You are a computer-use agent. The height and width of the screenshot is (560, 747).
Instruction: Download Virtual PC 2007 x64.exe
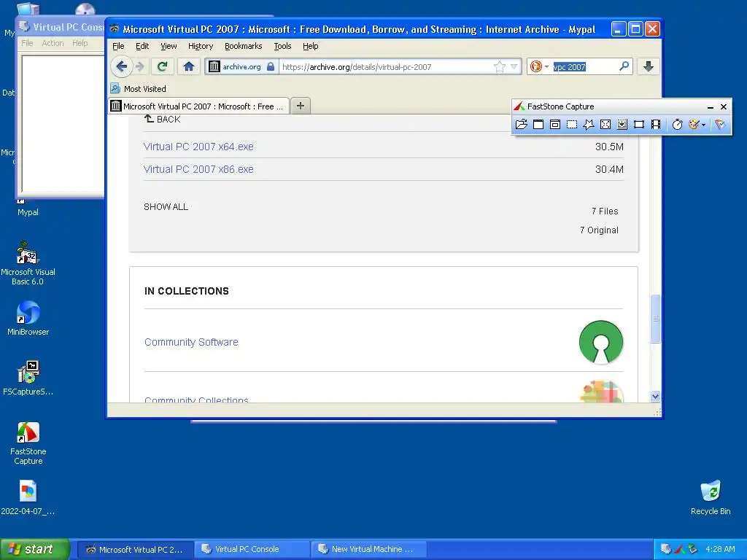click(x=198, y=147)
